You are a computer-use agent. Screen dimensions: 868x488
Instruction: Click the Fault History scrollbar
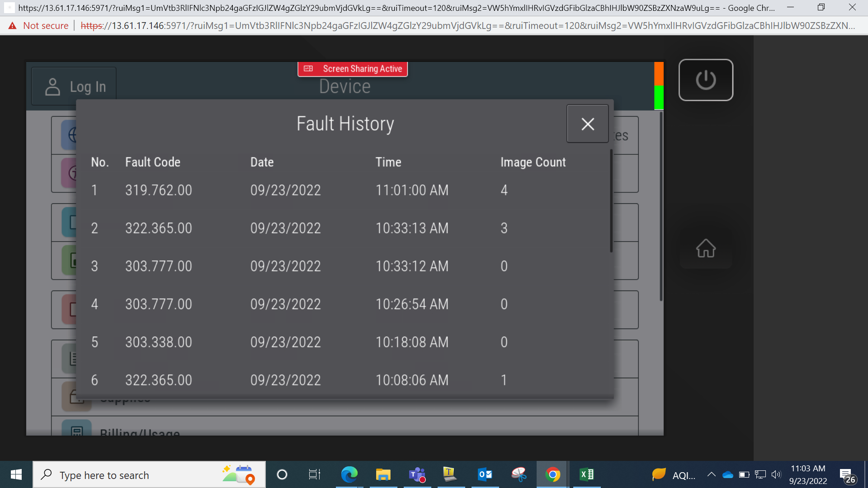pos(611,201)
